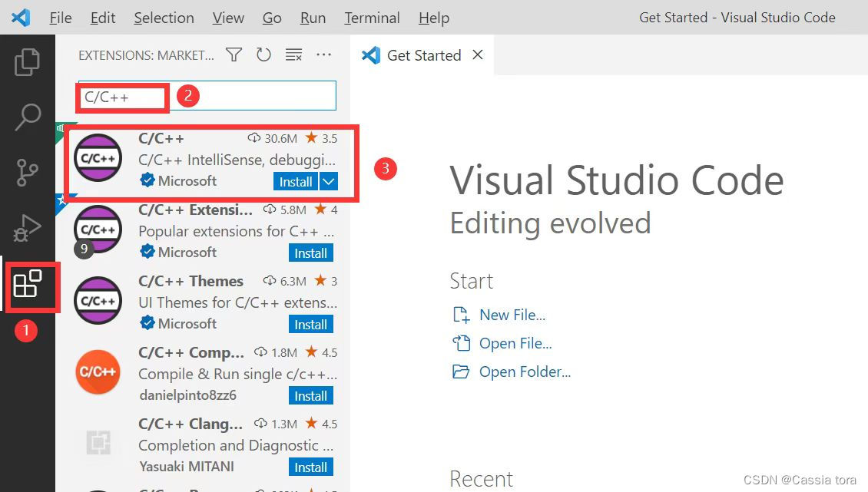The height and width of the screenshot is (492, 868).
Task: Click the Open File icon under Start
Action: 461,343
